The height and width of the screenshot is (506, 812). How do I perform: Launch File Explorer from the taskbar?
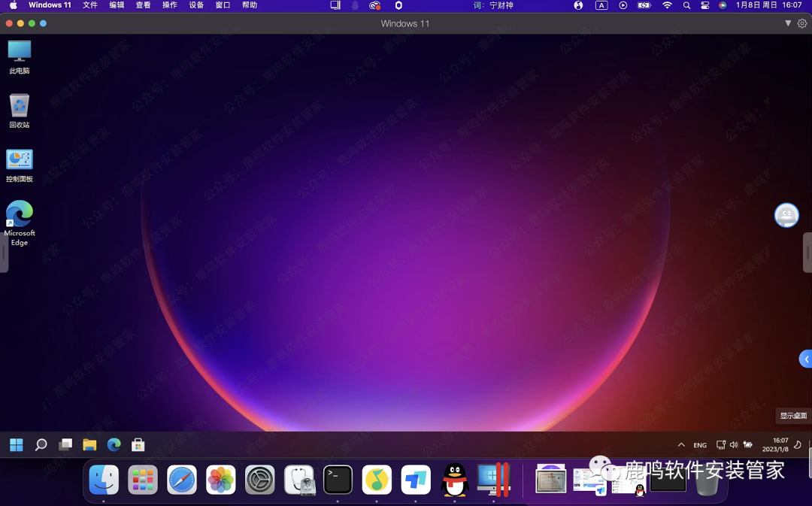coord(89,445)
